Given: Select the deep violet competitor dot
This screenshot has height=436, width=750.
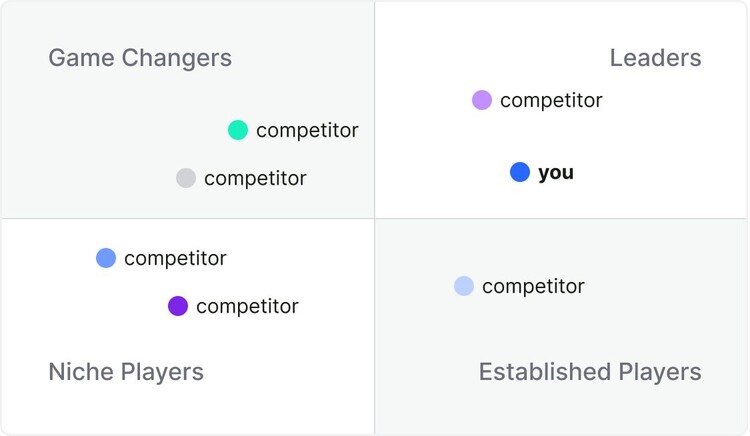Looking at the screenshot, I should [178, 306].
